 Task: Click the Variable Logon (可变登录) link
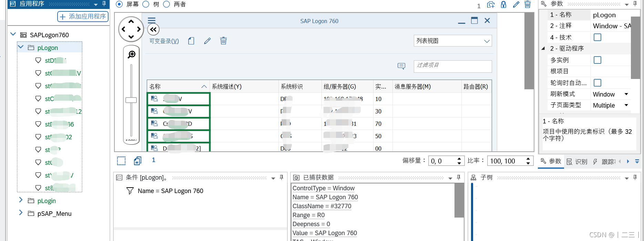click(164, 41)
